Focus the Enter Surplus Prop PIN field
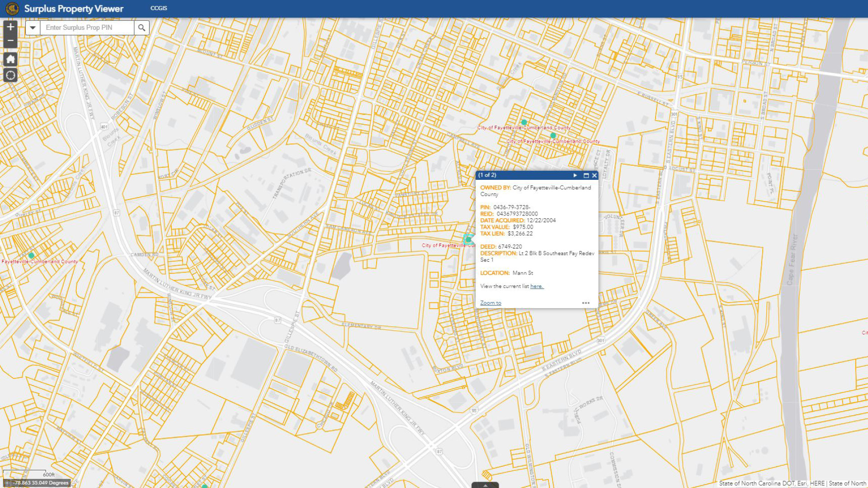 click(x=87, y=28)
